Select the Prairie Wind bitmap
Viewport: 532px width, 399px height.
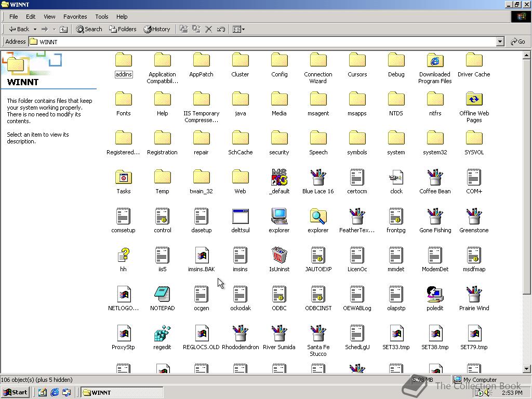point(474,299)
